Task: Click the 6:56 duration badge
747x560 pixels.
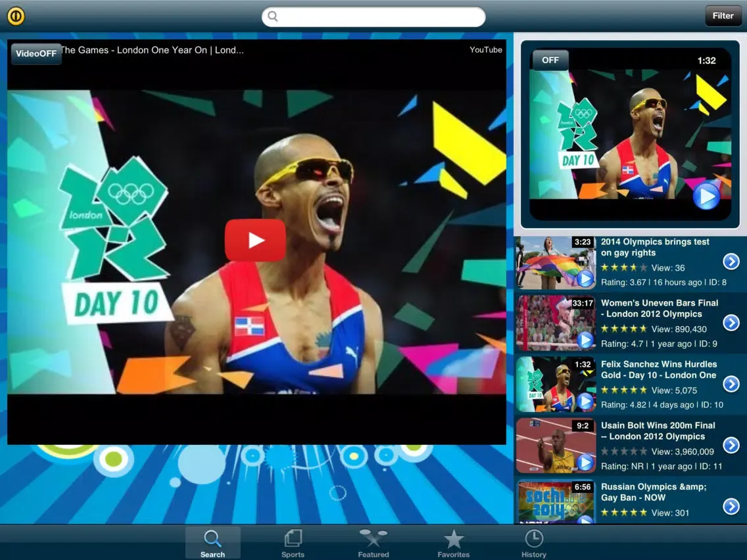Action: click(x=583, y=486)
